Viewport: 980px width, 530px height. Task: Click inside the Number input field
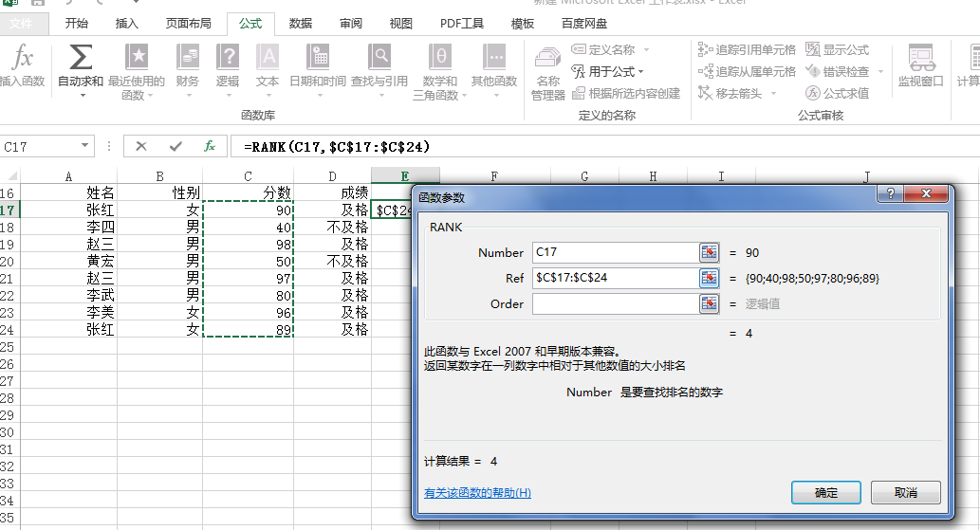point(616,252)
